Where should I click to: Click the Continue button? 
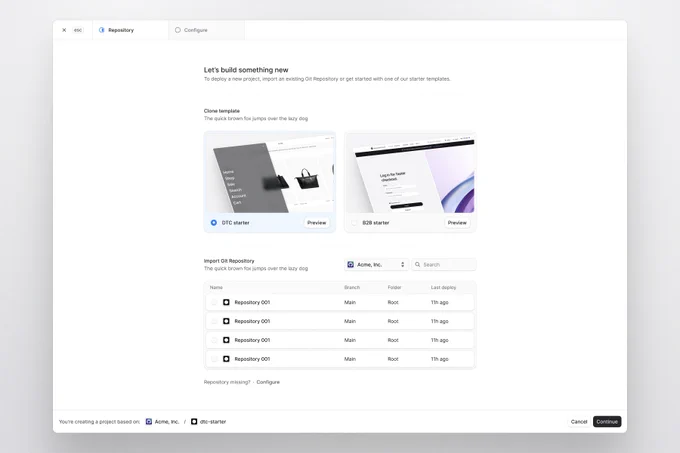coord(607,421)
